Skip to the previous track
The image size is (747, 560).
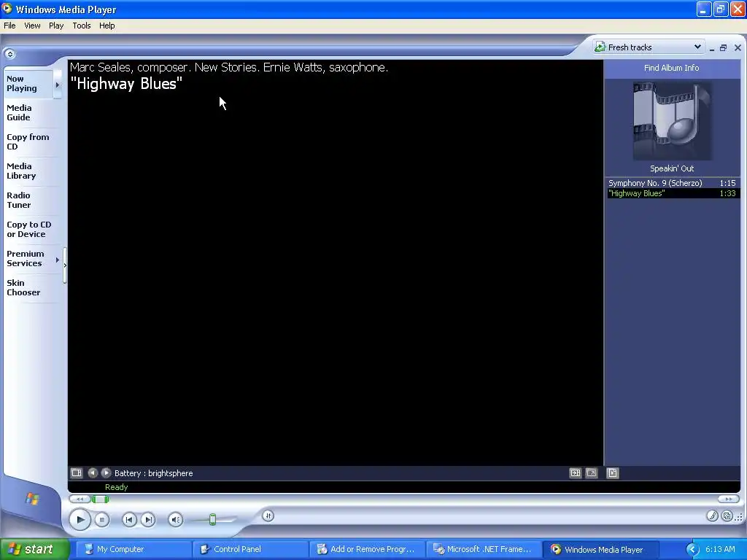(x=129, y=520)
